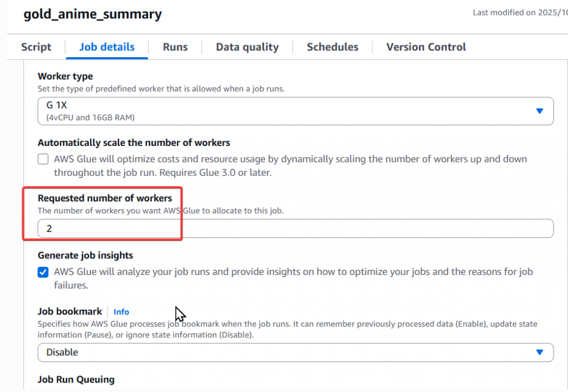Enable automatic scaling of workers checkbox
This screenshot has height=392, width=568.
click(43, 159)
